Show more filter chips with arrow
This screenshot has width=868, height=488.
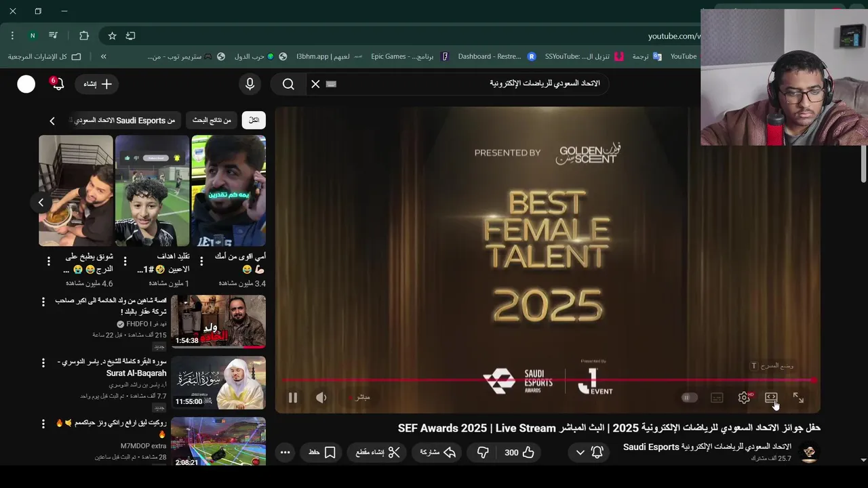point(52,121)
